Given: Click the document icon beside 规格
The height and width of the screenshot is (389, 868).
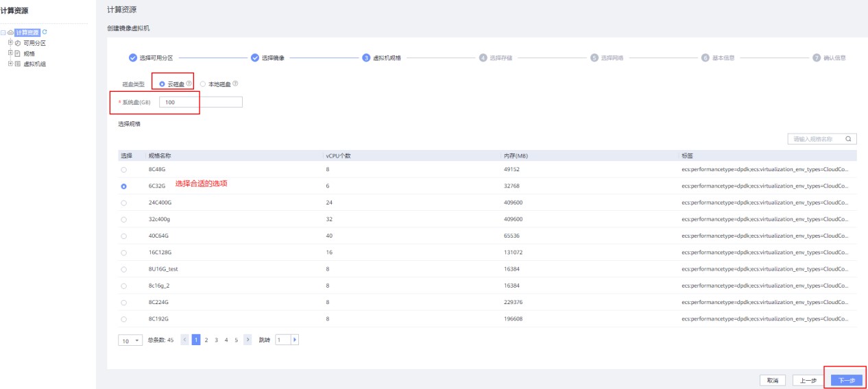Looking at the screenshot, I should 18,53.
